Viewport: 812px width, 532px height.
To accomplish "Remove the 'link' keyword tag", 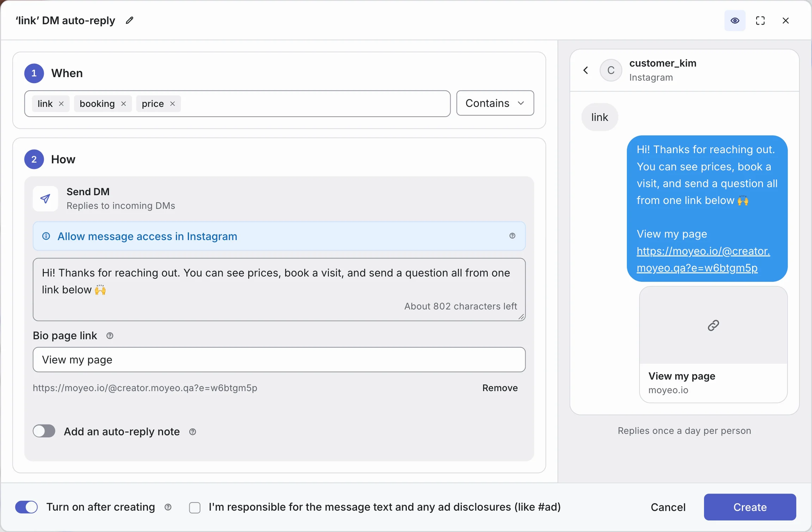I will point(61,104).
